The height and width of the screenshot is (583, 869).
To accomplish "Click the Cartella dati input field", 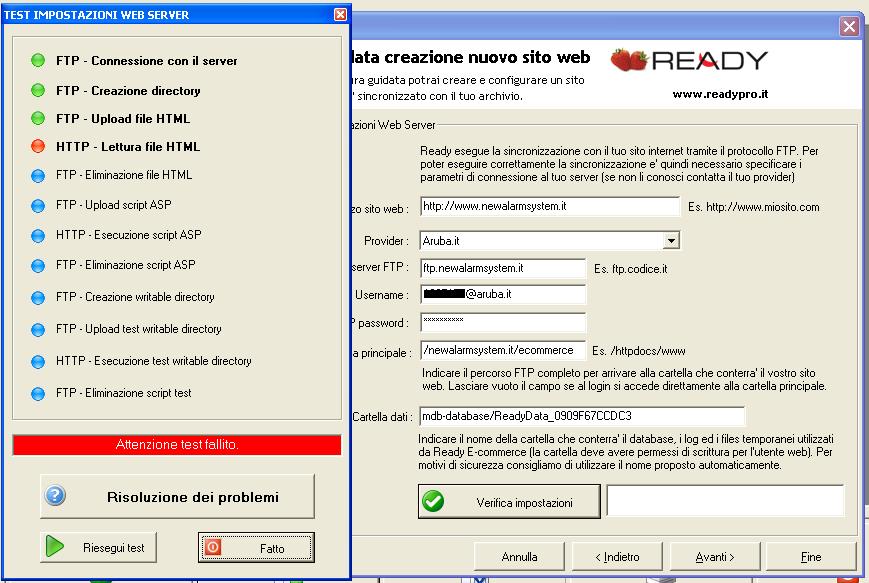I will 582,416.
